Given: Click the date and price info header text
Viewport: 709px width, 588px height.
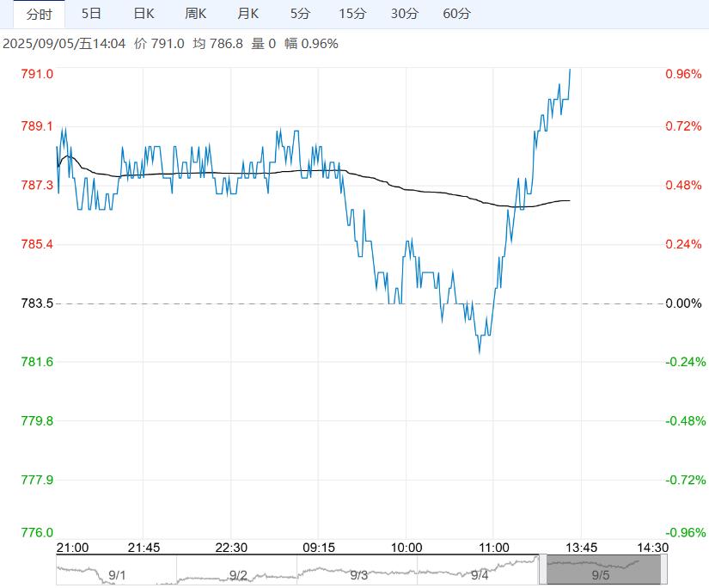Looking at the screenshot, I should pyautogui.click(x=170, y=44).
